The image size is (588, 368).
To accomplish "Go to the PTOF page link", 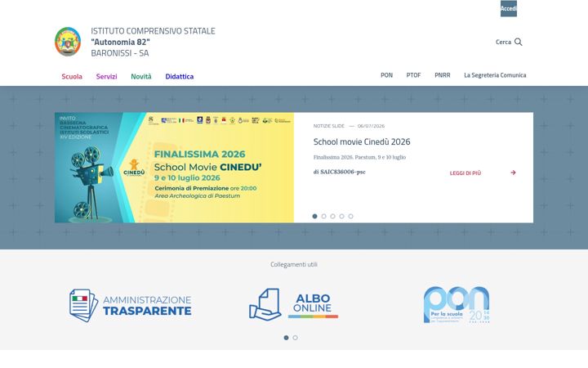I will [413, 75].
